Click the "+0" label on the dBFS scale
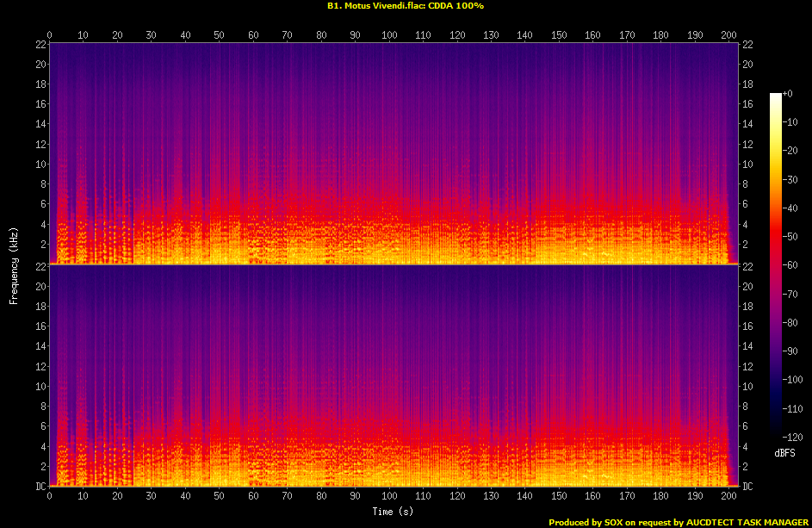Screen dimensions: 812x528 (787, 95)
